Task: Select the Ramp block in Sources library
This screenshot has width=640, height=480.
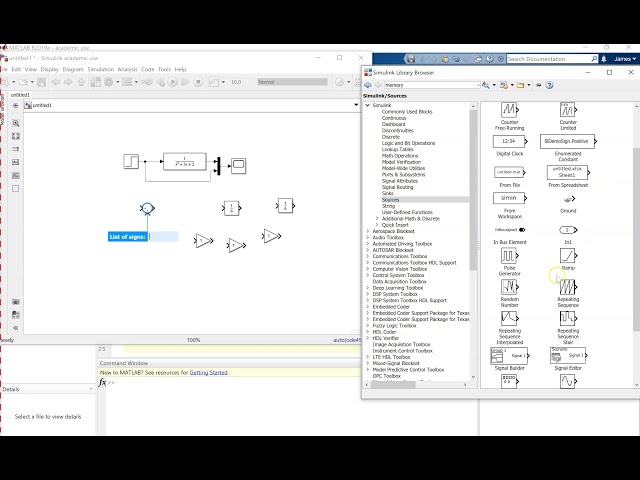Action: tap(568, 256)
